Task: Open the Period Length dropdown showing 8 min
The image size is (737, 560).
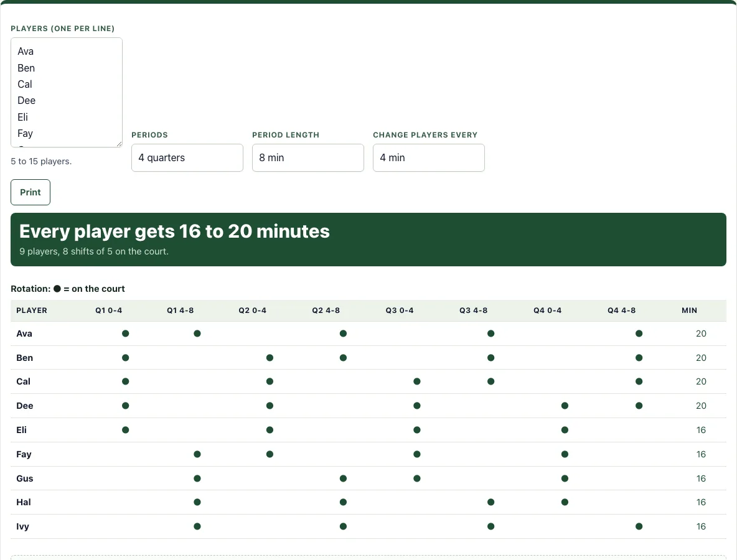Action: pyautogui.click(x=308, y=158)
